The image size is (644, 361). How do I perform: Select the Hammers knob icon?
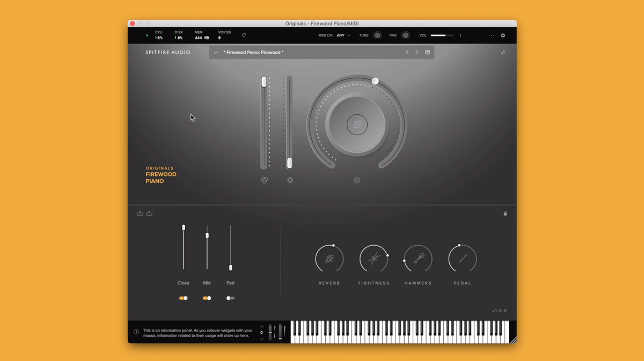[418, 259]
